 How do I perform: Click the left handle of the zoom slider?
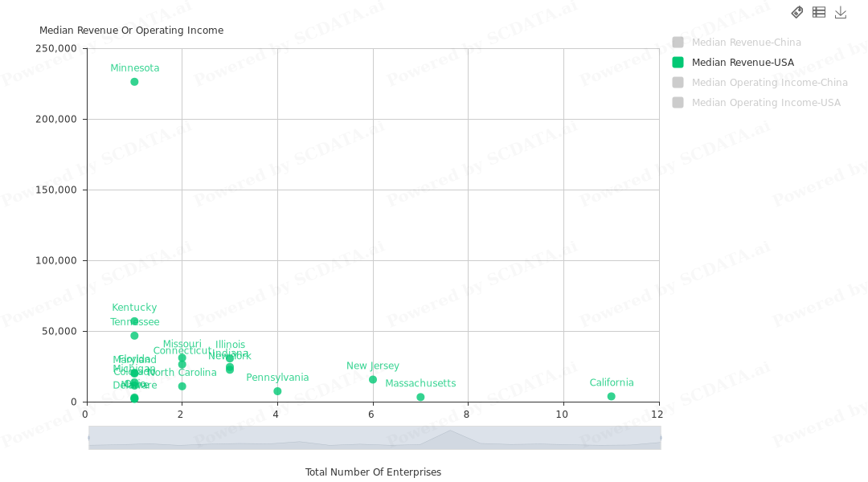[x=89, y=438]
